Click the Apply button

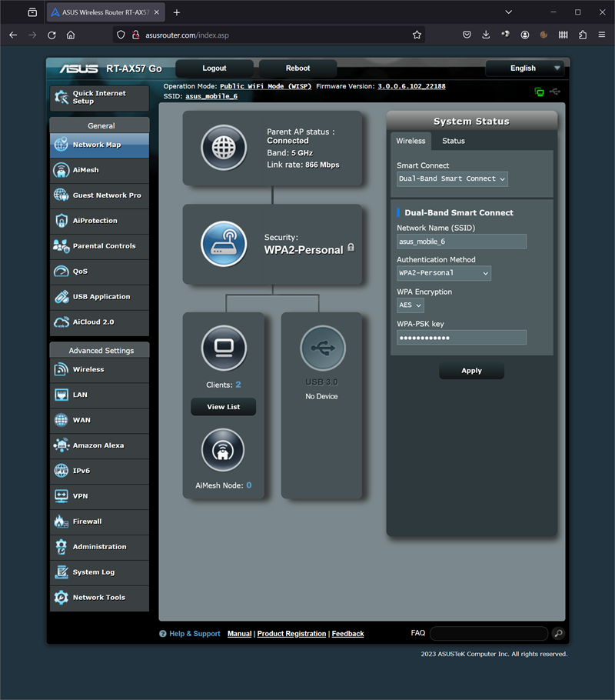pyautogui.click(x=471, y=371)
